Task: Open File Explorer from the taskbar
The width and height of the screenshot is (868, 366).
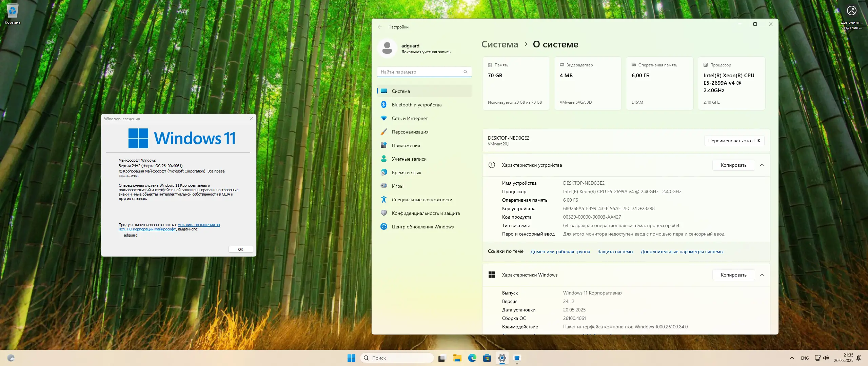Action: [457, 358]
